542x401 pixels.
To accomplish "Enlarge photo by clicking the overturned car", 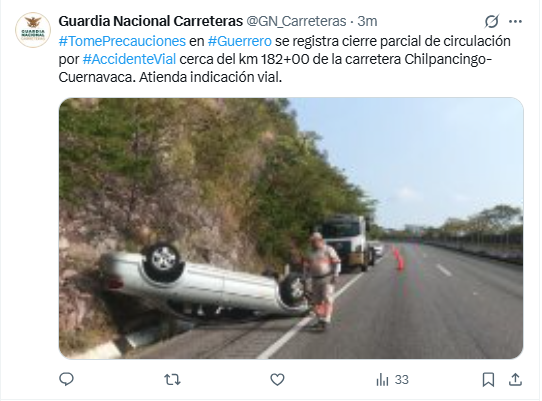I will tap(204, 280).
